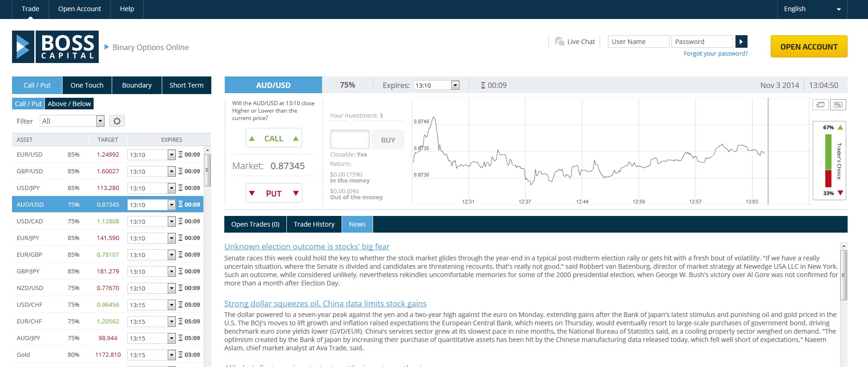868x367 pixels.
Task: Open the Help menu
Action: 127,9
